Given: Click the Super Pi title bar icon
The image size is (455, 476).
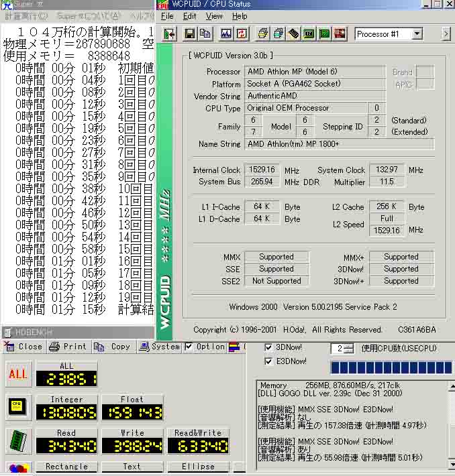Looking at the screenshot, I should coord(7,4).
